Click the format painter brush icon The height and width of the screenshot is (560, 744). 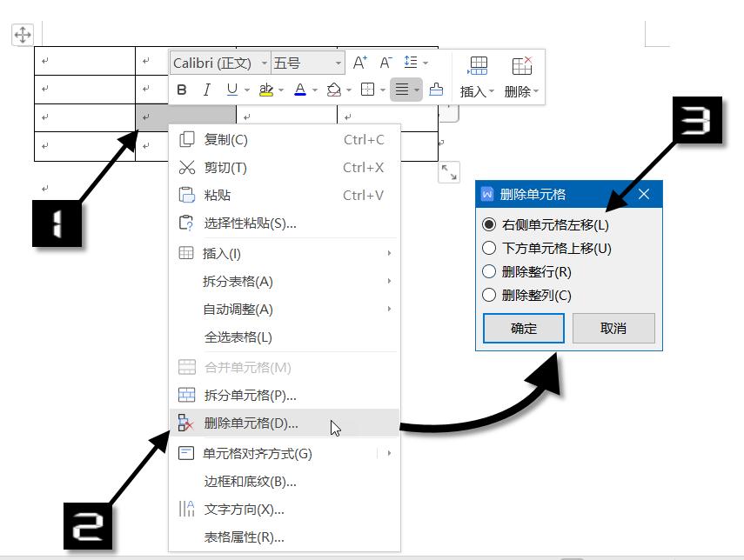coord(435,90)
